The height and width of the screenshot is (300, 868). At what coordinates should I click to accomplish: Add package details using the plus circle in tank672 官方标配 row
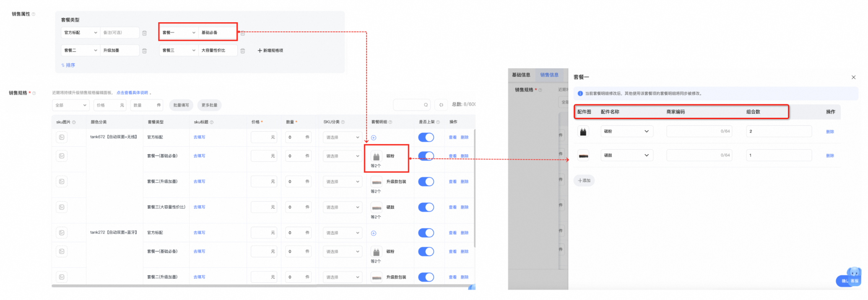point(374,137)
